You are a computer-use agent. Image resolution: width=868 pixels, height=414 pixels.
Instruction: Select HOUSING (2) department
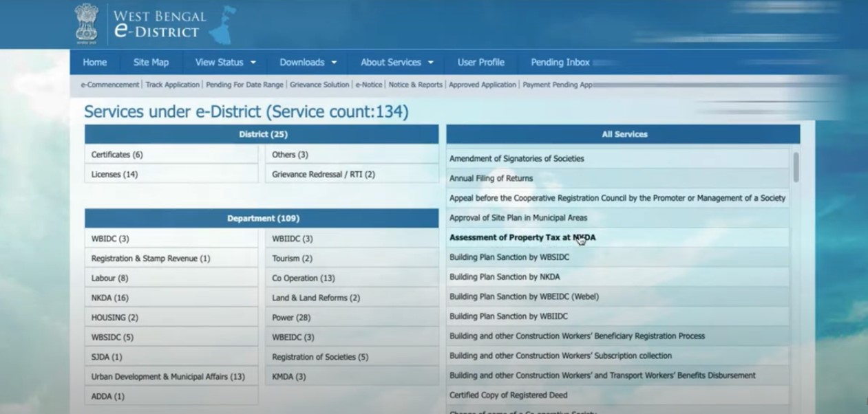[x=171, y=318]
